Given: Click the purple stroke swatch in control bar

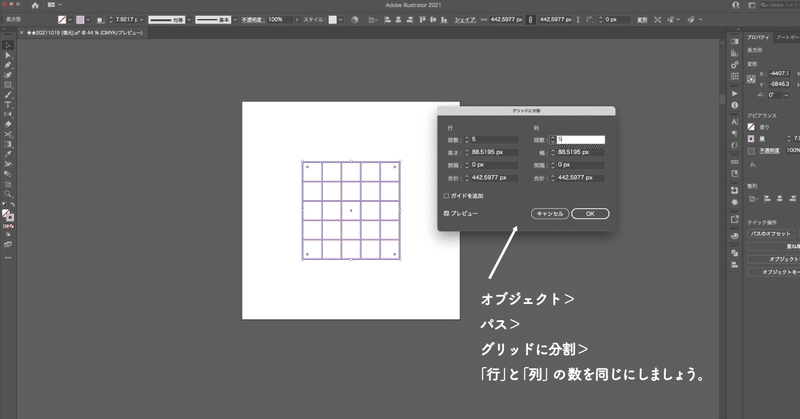Looking at the screenshot, I should tap(80, 20).
